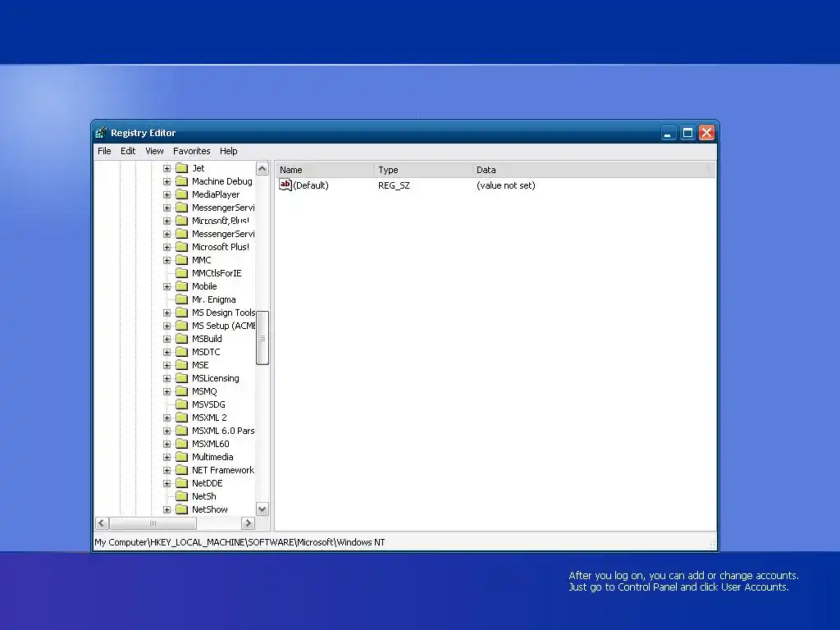840x630 pixels.
Task: Expand the Machine Debug key
Action: tap(167, 181)
